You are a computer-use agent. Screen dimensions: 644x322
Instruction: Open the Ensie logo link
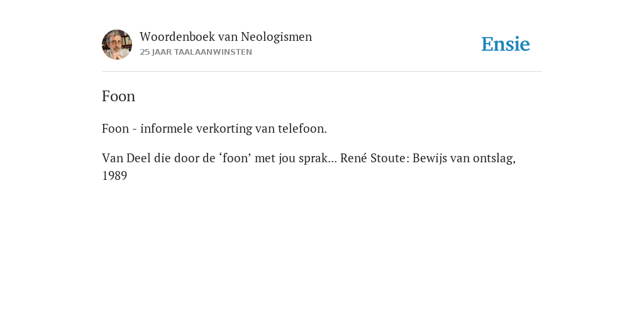point(505,44)
